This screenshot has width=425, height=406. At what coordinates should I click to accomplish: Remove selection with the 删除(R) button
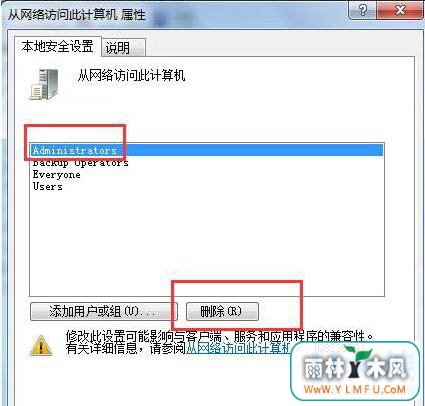(x=222, y=312)
